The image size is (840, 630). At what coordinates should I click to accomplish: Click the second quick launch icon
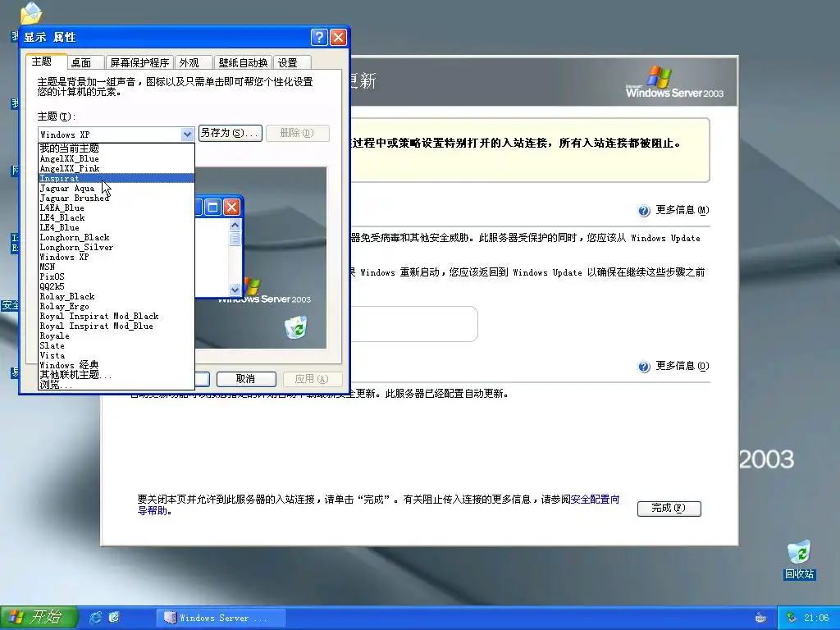[114, 618]
